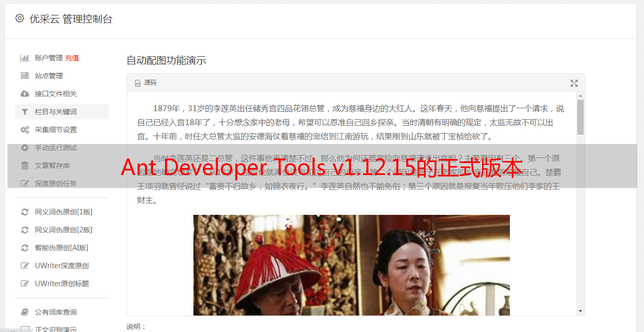The height and width of the screenshot is (332, 644).
Task: Open UWriter原创标题 page
Action: click(62, 284)
